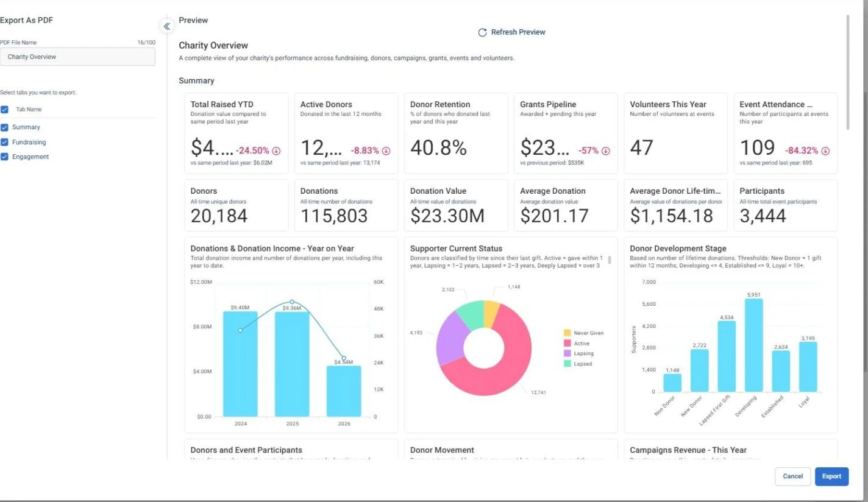Click the Developing bar in Donor Development Stage
868x502 pixels.
pos(754,345)
